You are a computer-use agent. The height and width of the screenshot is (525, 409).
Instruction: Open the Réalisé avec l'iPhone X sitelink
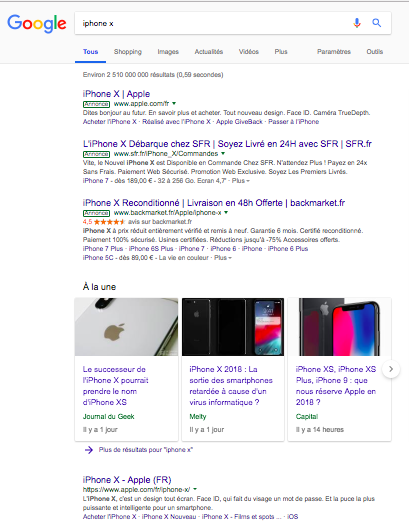176,122
